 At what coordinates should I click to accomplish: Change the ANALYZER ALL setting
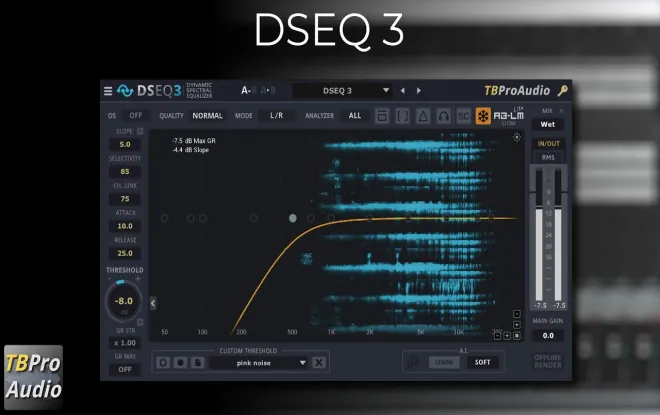[x=355, y=115]
